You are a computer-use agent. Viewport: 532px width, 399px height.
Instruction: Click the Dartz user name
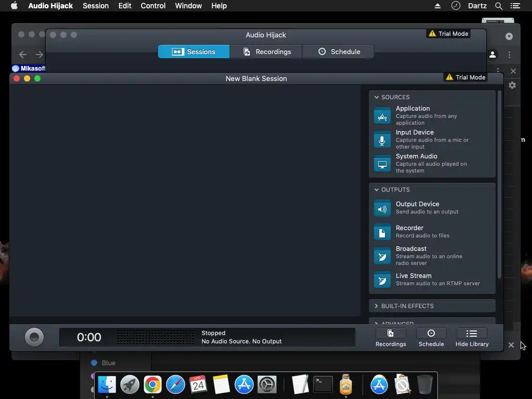(477, 6)
